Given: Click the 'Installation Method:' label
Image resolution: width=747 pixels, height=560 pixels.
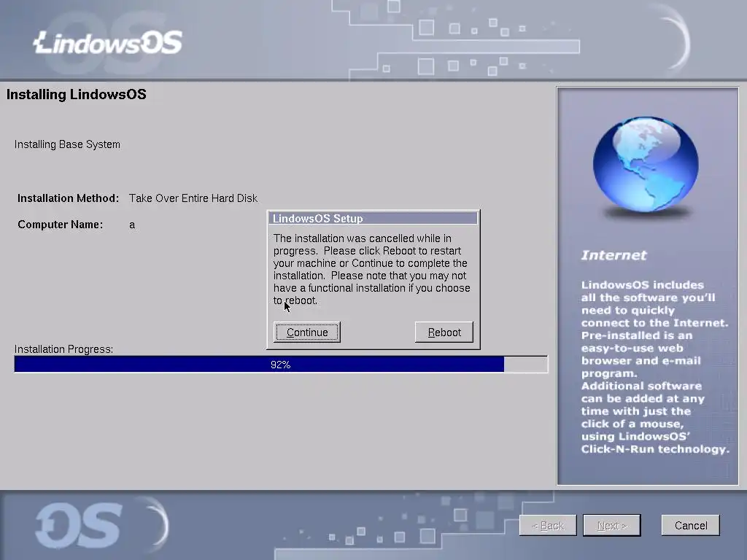Looking at the screenshot, I should point(68,198).
